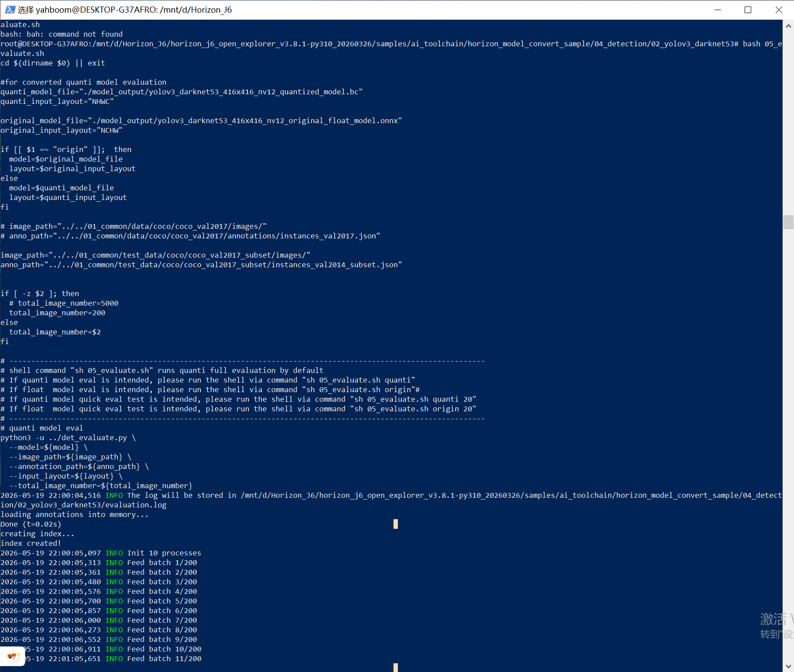794x672 pixels.
Task: Click 'layout=$quanti_input_layout' line
Action: [x=68, y=197]
